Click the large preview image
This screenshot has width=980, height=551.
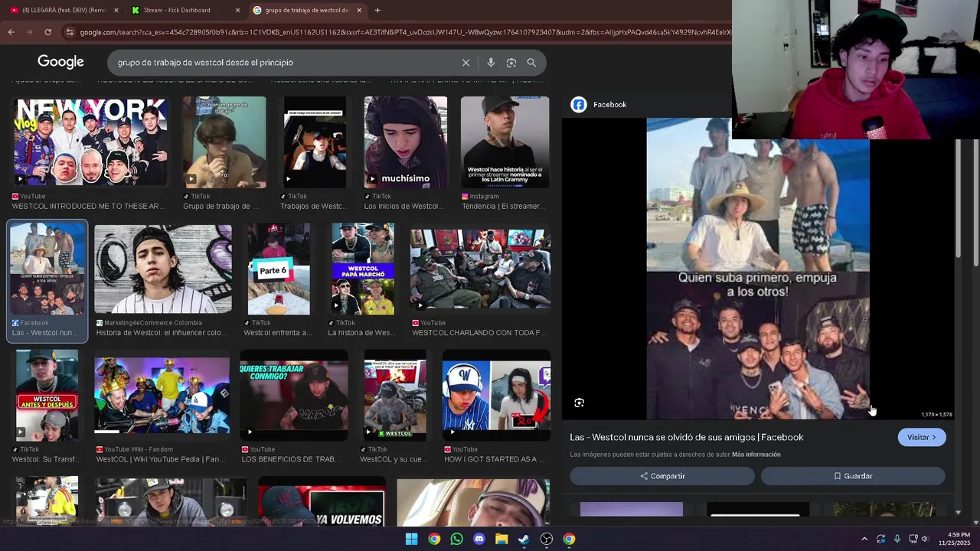(758, 268)
